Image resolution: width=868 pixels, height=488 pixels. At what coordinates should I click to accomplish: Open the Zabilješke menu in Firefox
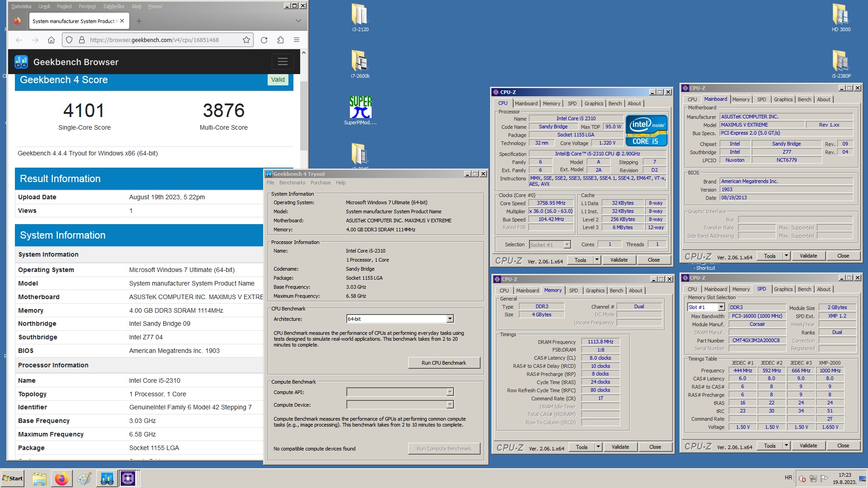[113, 6]
